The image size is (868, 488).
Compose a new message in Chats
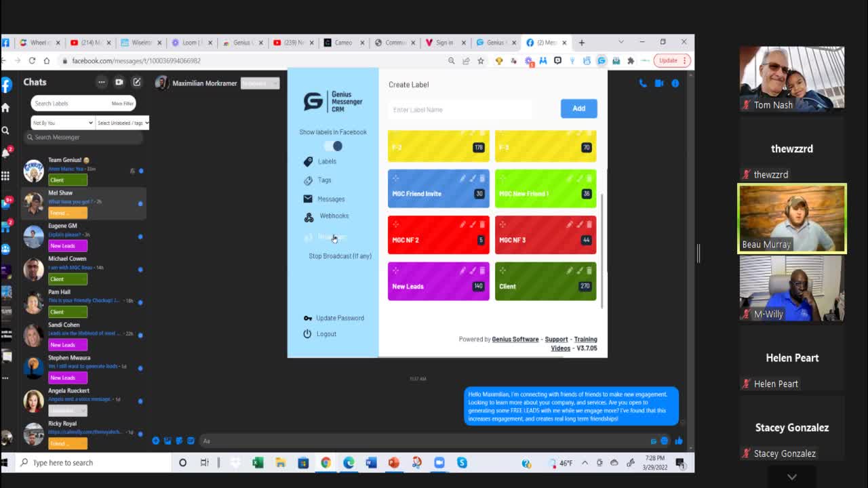(x=137, y=82)
